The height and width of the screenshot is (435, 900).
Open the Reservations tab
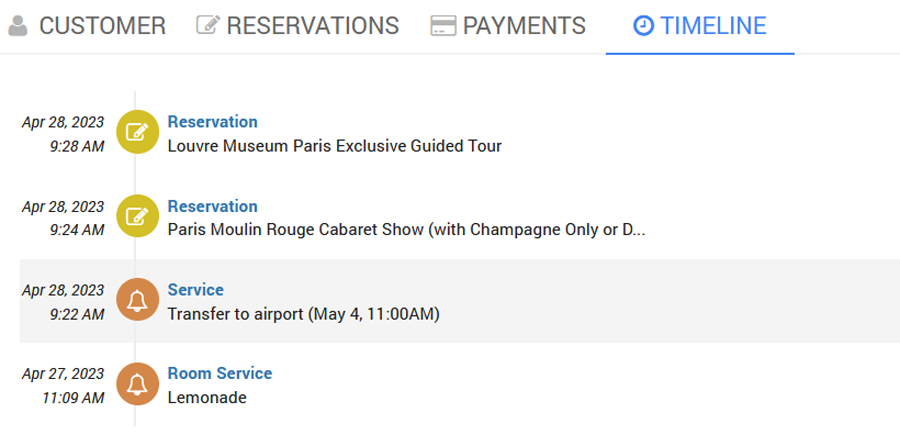click(298, 26)
